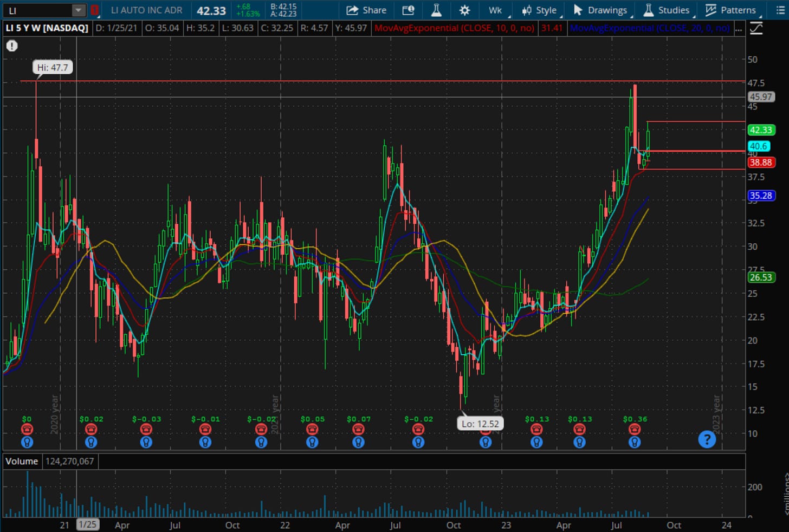This screenshot has width=789, height=532.
Task: Click the Volume study label
Action: click(x=22, y=462)
